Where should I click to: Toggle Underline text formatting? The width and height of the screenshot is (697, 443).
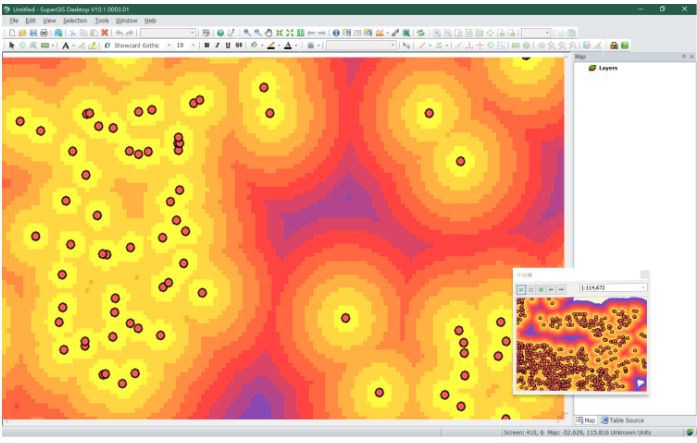pyautogui.click(x=228, y=45)
